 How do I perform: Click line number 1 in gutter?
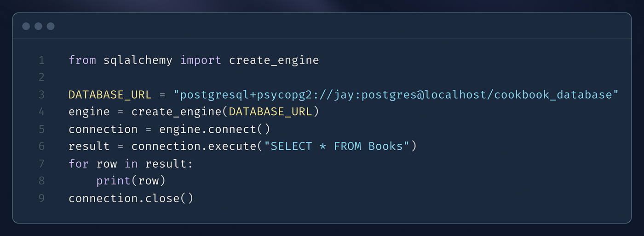click(42, 60)
